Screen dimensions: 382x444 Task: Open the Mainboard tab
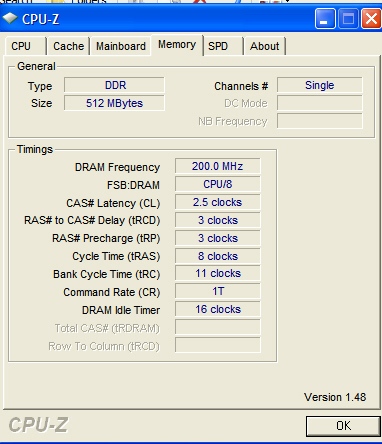(x=121, y=46)
